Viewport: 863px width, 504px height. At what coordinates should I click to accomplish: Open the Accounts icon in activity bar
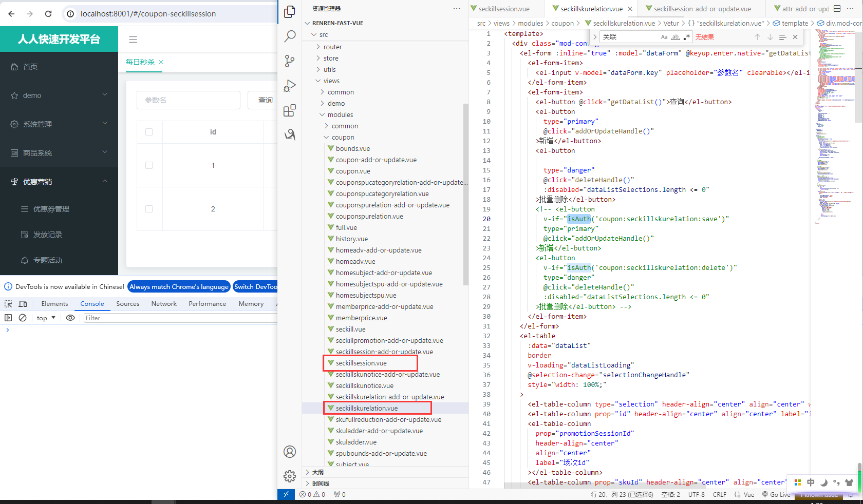tap(290, 452)
